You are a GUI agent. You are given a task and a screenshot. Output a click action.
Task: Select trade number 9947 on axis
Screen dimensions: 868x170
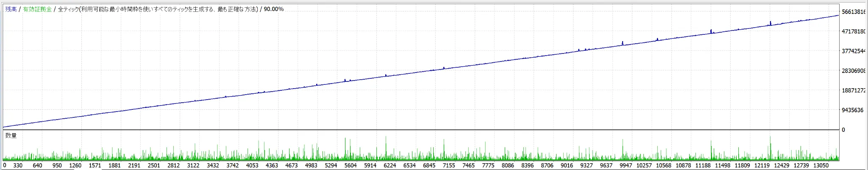pyautogui.click(x=626, y=165)
